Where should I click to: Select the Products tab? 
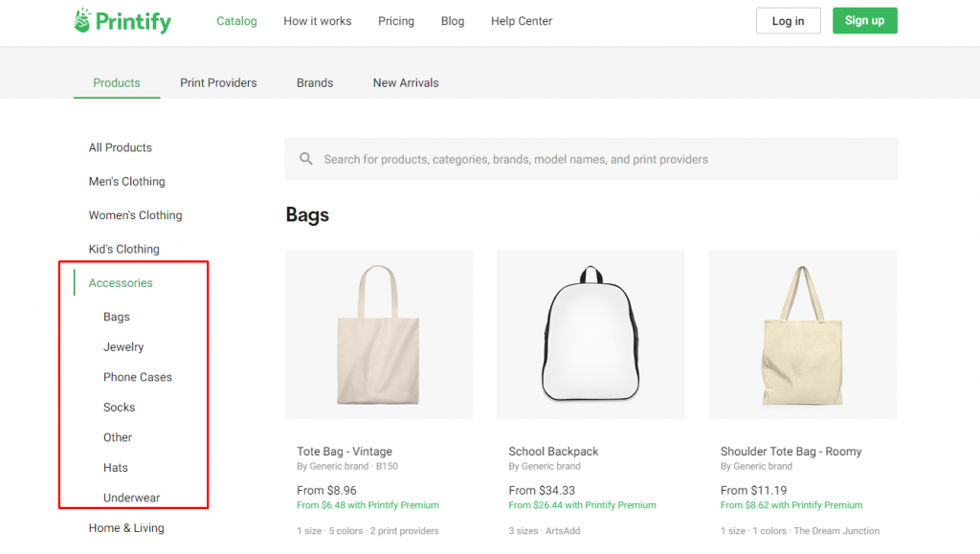click(x=117, y=82)
